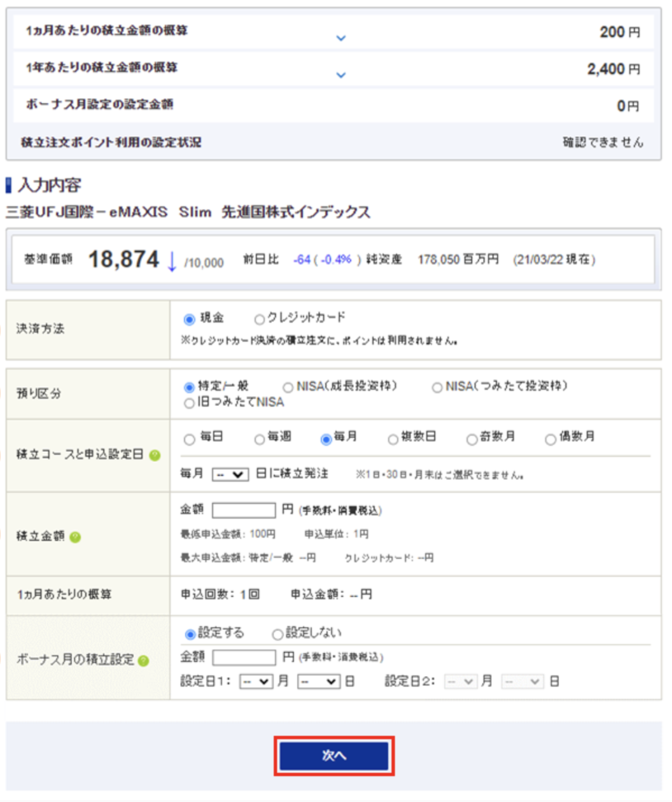This screenshot has width=672, height=802.
Task: Choose 旧つみたてNISA account type
Action: coord(189,403)
